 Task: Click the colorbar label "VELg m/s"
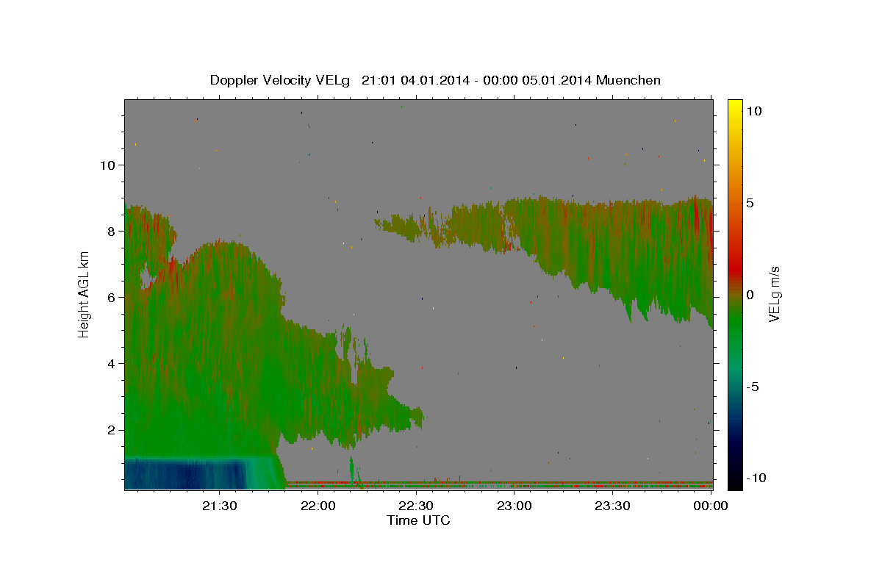pyautogui.click(x=774, y=294)
